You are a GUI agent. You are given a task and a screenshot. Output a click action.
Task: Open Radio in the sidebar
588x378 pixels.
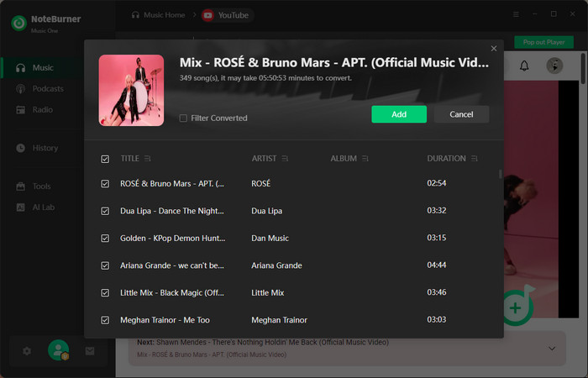tap(34, 110)
